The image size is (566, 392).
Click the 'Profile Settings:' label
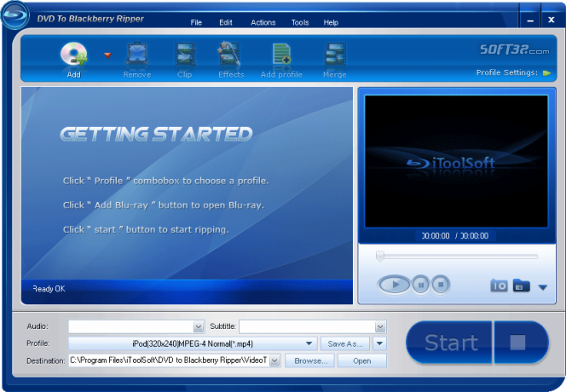pyautogui.click(x=507, y=72)
